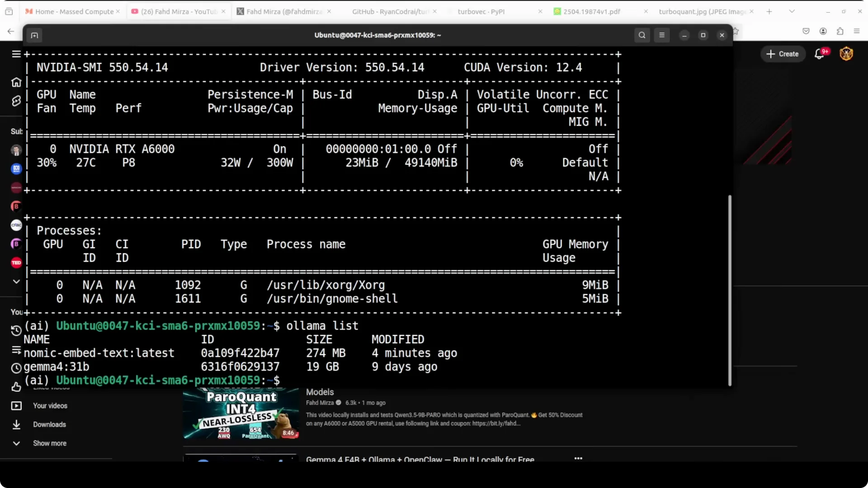Switch to 2504.19874v1.pdf tab

pos(592,11)
